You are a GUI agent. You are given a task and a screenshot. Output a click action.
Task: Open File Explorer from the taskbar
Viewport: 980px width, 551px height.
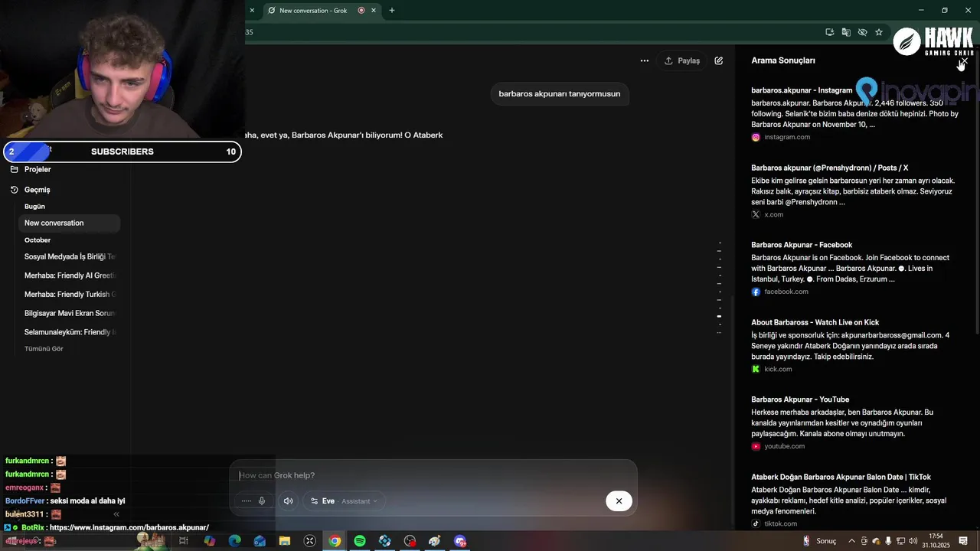(x=285, y=541)
